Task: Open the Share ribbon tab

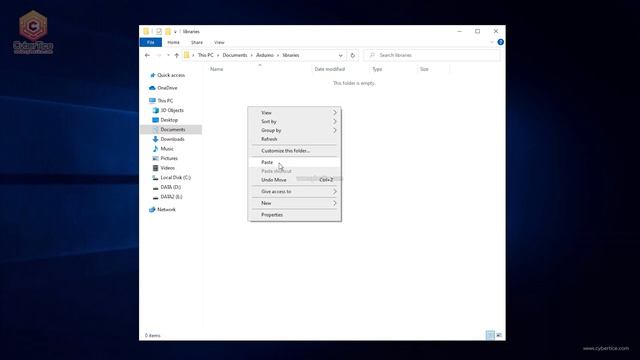Action: 197,42
